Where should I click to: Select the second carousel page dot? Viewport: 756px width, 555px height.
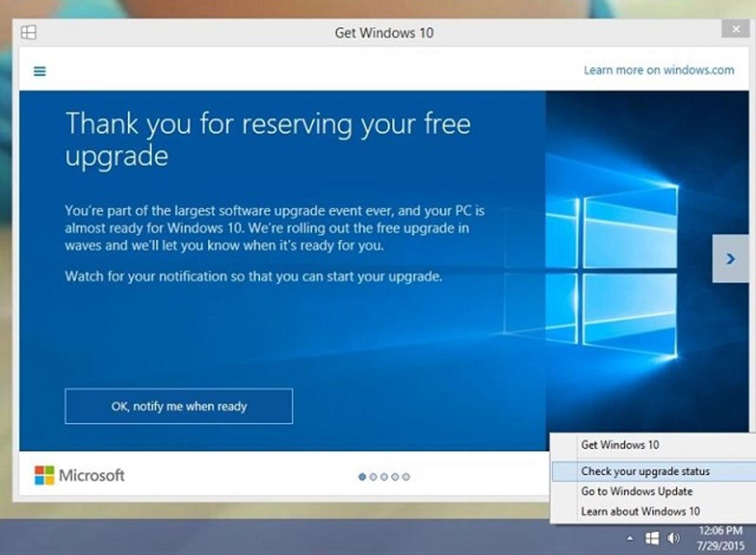373,476
